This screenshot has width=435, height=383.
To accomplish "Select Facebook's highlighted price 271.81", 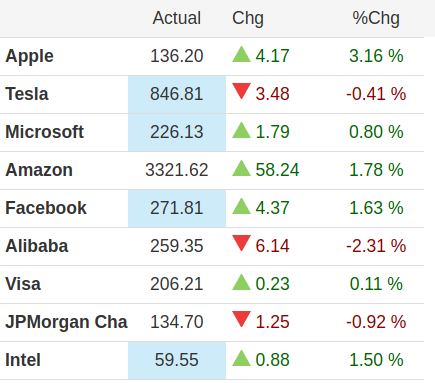I will (177, 208).
